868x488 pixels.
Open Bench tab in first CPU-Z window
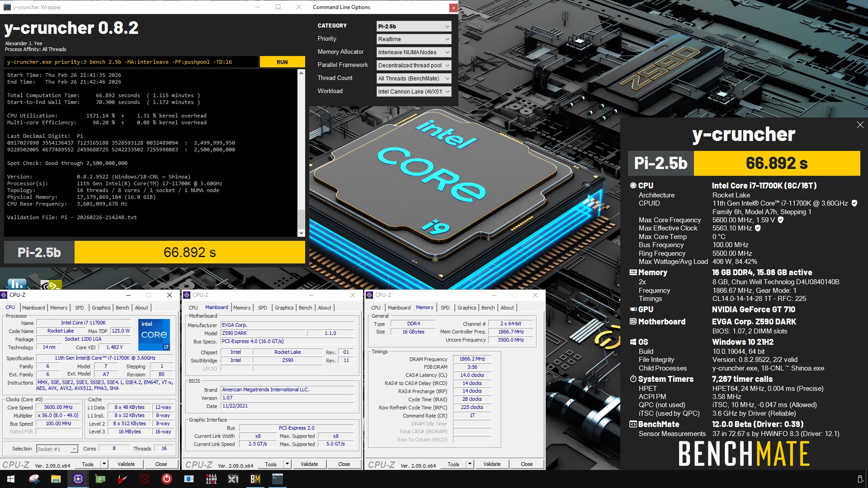123,308
